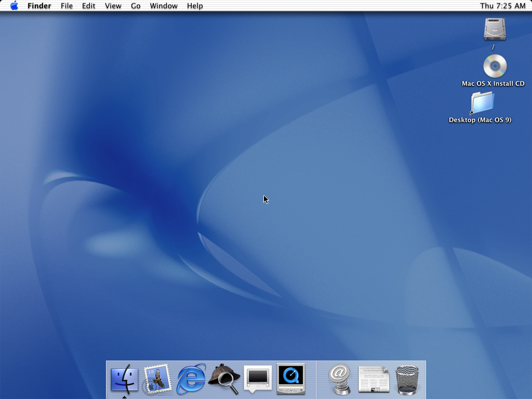Select the hard drive icon on desktop
This screenshot has height=399, width=532.
(x=495, y=29)
